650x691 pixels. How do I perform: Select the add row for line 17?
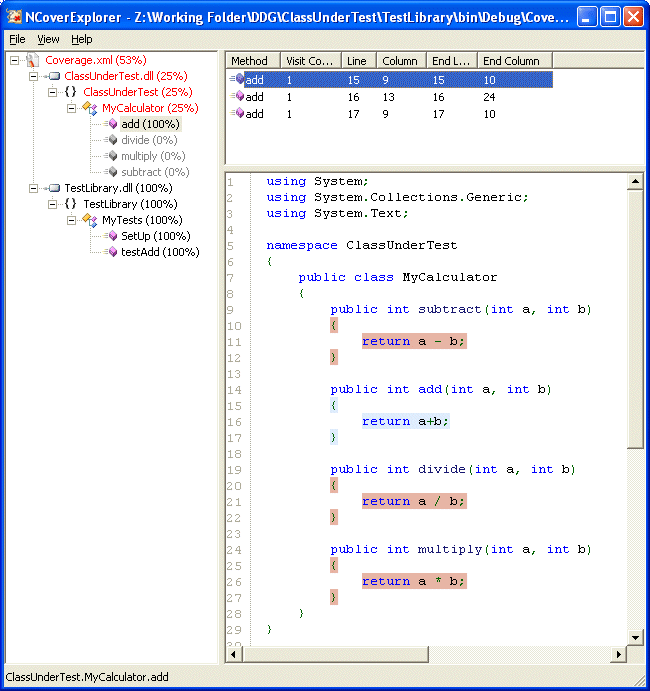(x=389, y=114)
